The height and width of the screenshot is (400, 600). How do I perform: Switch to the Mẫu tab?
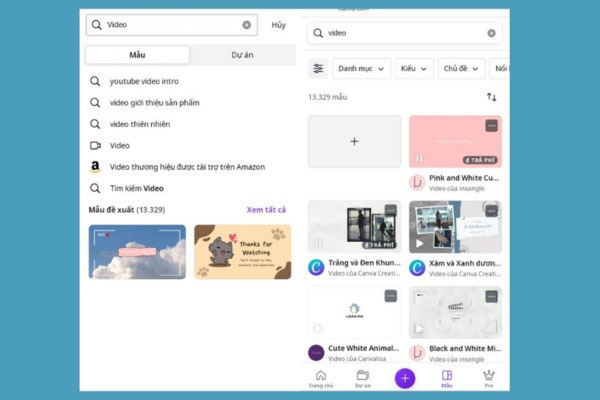pos(137,55)
